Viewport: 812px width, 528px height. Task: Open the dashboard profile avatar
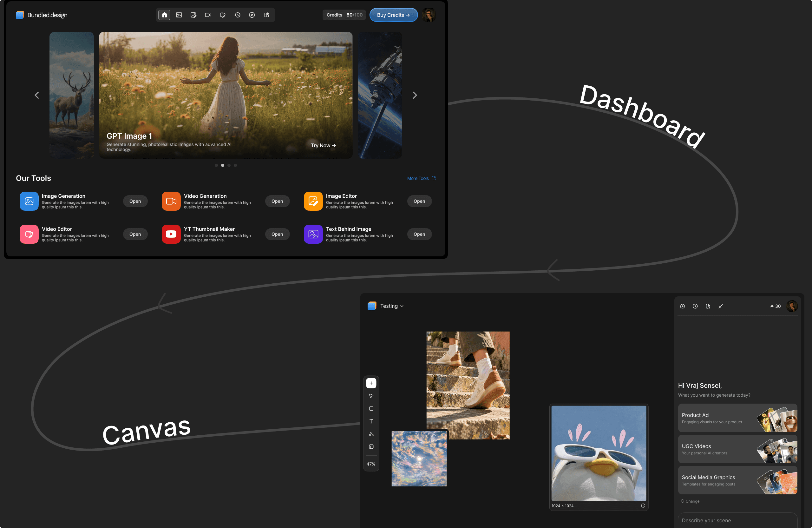tap(429, 15)
